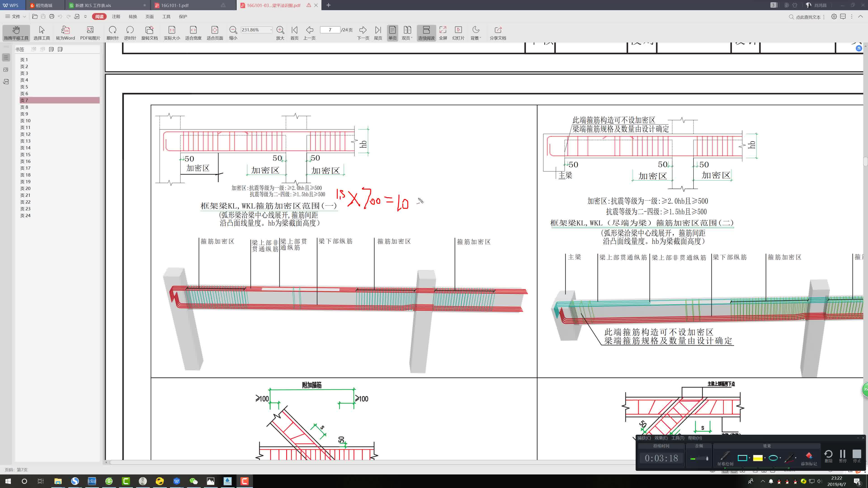Open the zoom percentage dropdown
868x488 pixels.
tap(271, 30)
